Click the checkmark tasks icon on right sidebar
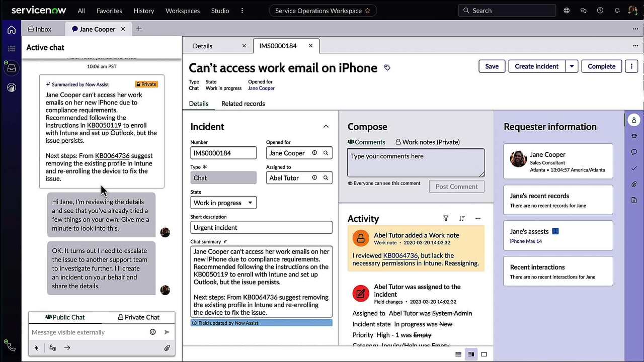This screenshot has height=362, width=644. [x=633, y=168]
